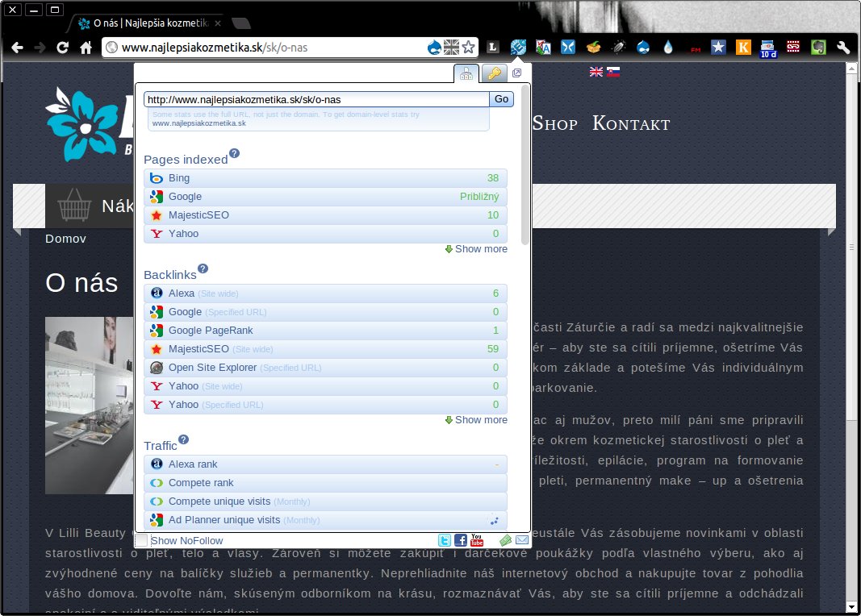Click the Drupal icon inside the address bar
This screenshot has width=861, height=616.
click(434, 48)
